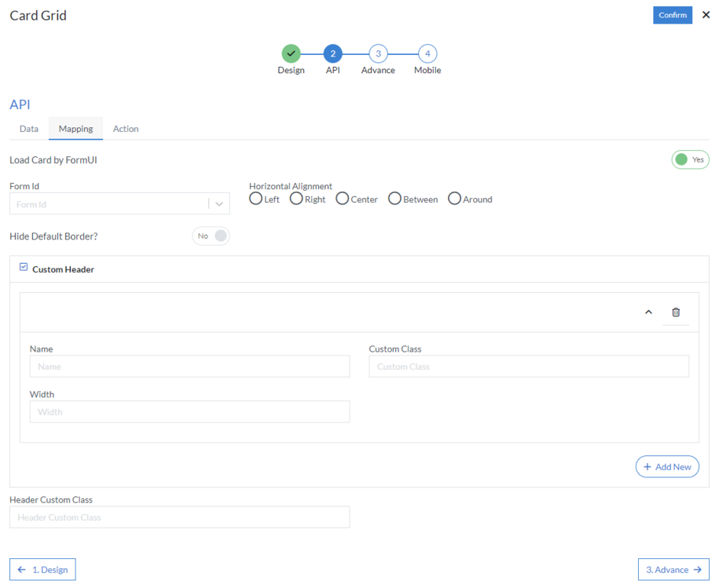Toggle the Custom Header checkbox
The height and width of the screenshot is (588, 719).
24,268
